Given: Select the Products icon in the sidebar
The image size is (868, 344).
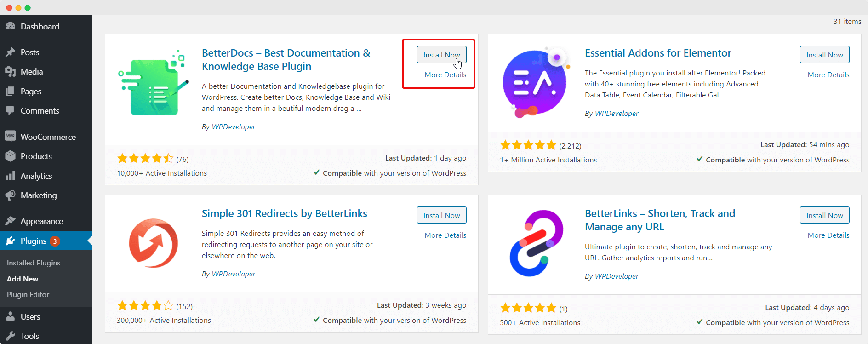Looking at the screenshot, I should click(x=10, y=156).
